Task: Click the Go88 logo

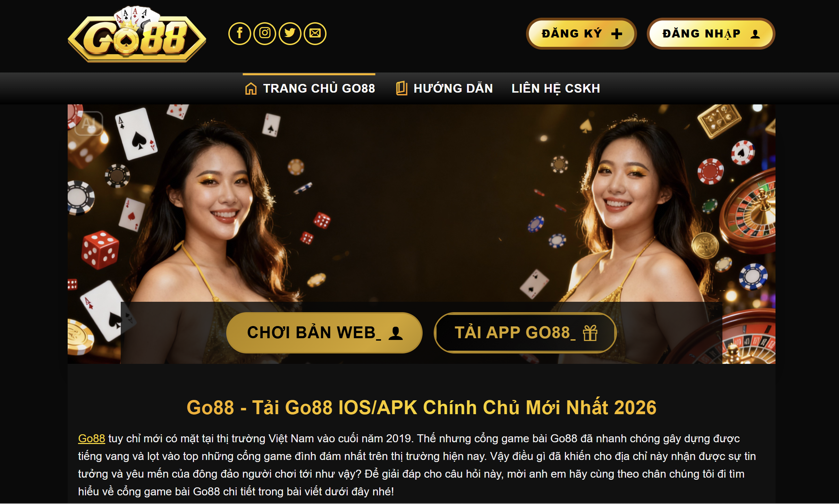Action: (x=137, y=34)
